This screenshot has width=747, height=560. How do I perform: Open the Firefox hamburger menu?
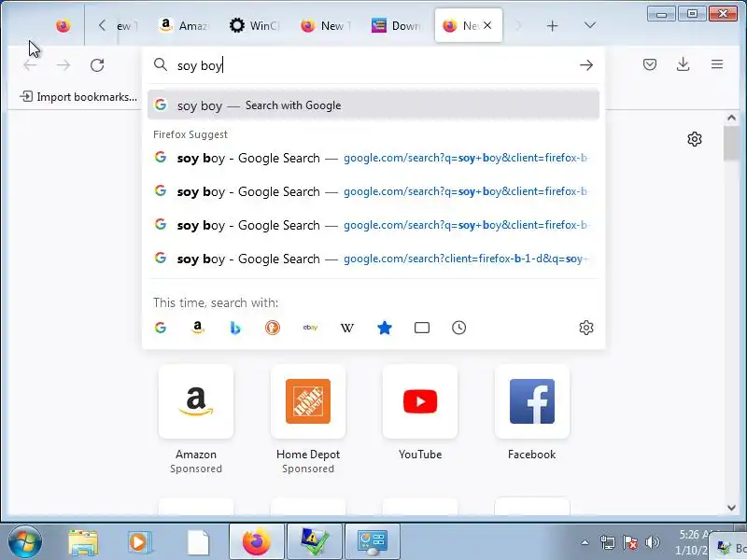tap(717, 64)
